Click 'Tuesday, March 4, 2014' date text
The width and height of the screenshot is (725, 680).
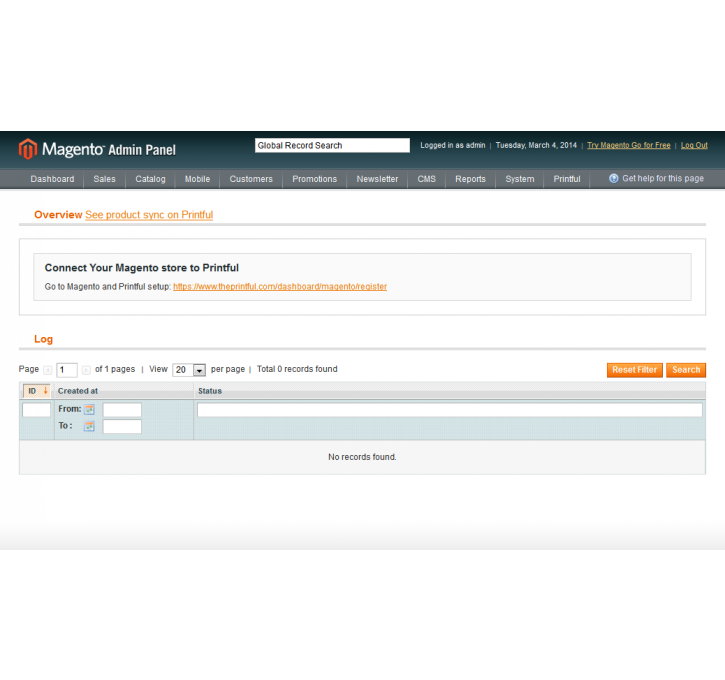coord(536,145)
